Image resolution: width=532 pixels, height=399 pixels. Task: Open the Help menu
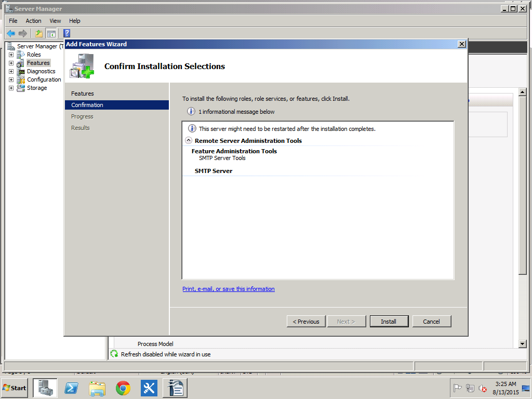pos(75,21)
